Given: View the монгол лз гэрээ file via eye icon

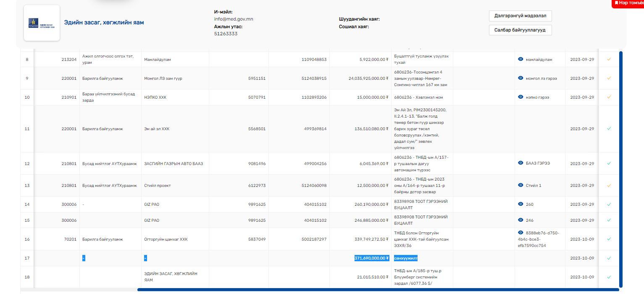Looking at the screenshot, I should click(x=520, y=78).
